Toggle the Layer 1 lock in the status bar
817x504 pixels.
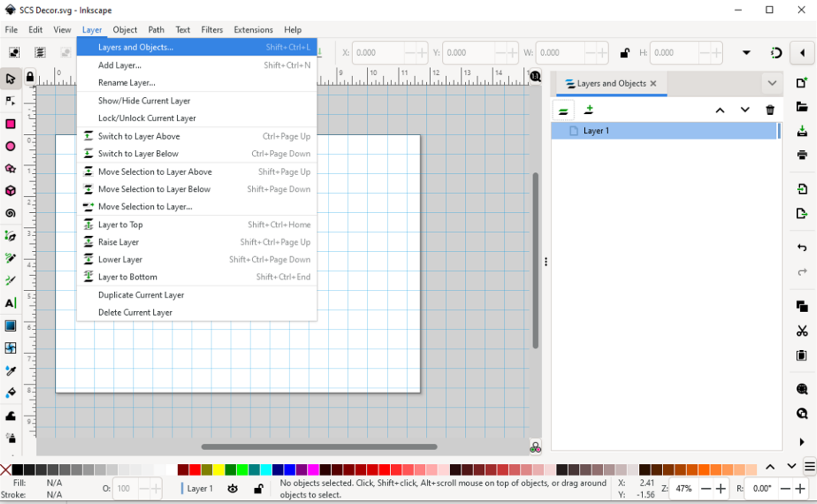point(258,488)
